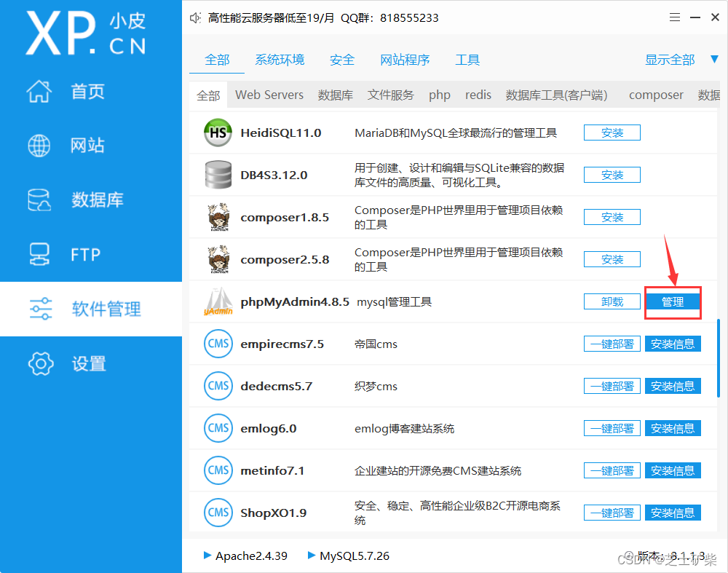Select the php sub-tab
The width and height of the screenshot is (728, 573).
tap(439, 95)
